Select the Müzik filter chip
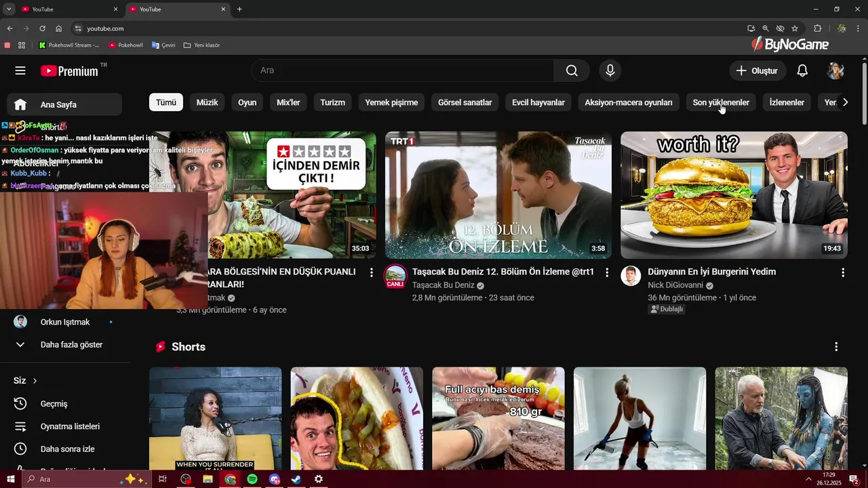Viewport: 868px width, 488px height. tap(207, 102)
